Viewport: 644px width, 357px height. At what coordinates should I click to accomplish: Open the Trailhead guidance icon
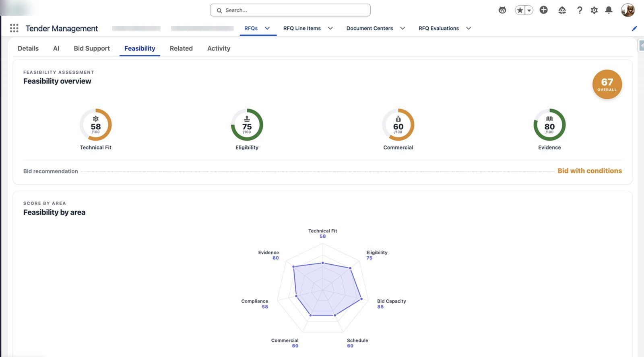click(x=562, y=10)
